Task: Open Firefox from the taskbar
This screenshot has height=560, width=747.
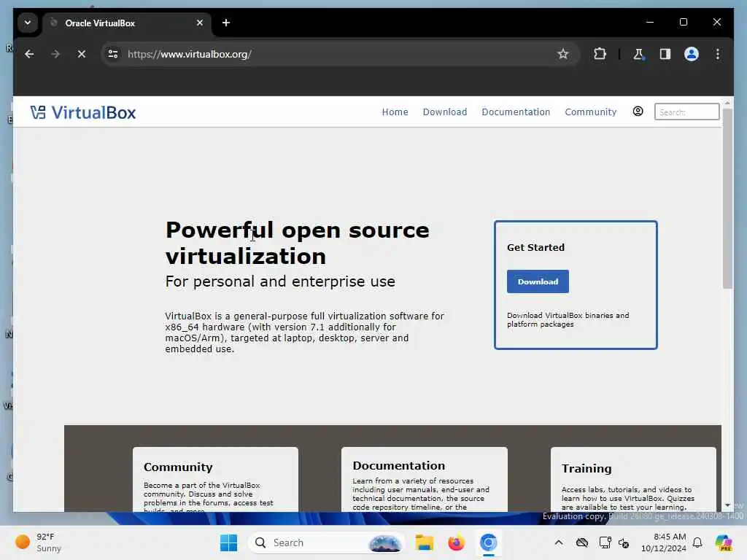Action: click(x=456, y=542)
